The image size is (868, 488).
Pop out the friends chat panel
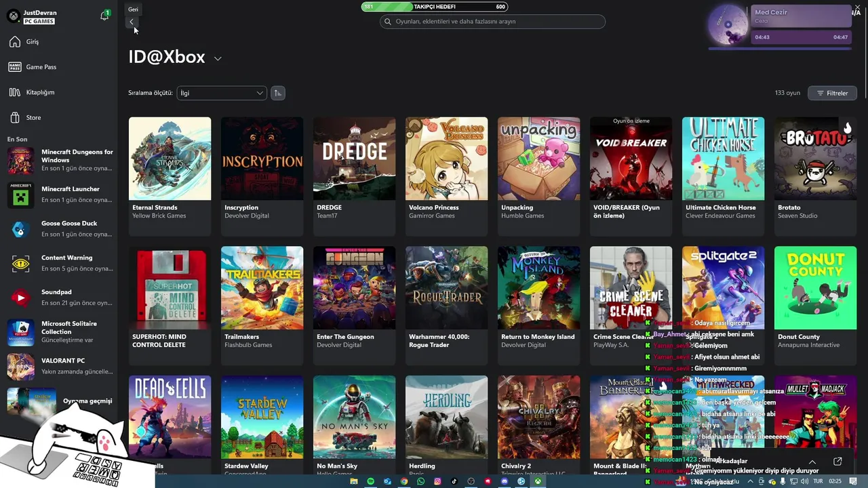tap(837, 462)
